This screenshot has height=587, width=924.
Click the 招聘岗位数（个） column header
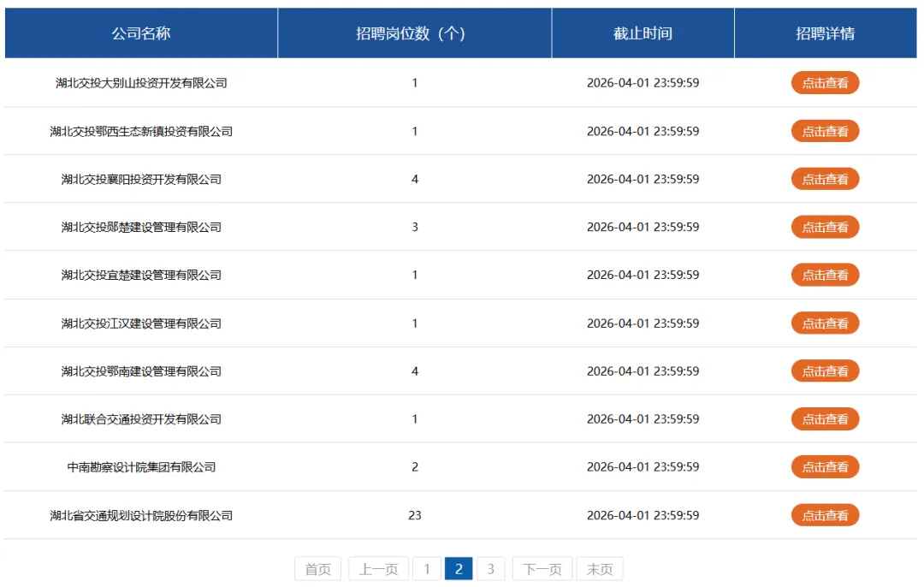[x=415, y=33]
